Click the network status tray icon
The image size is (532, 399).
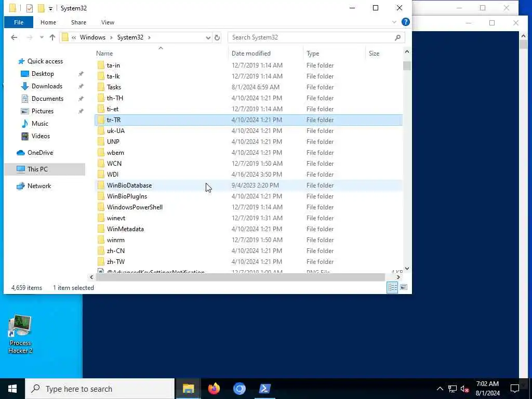coord(453,389)
